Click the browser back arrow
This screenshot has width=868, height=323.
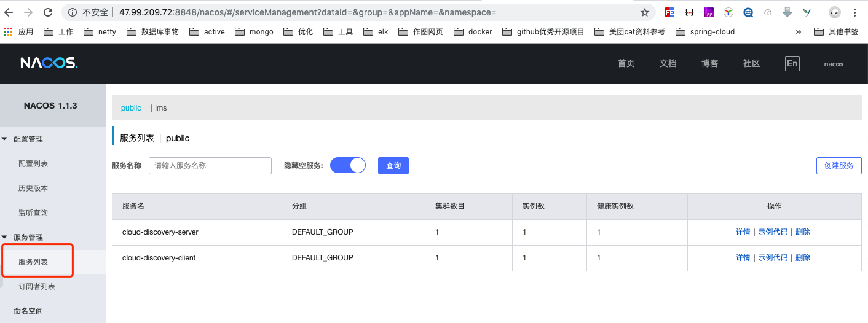click(9, 12)
